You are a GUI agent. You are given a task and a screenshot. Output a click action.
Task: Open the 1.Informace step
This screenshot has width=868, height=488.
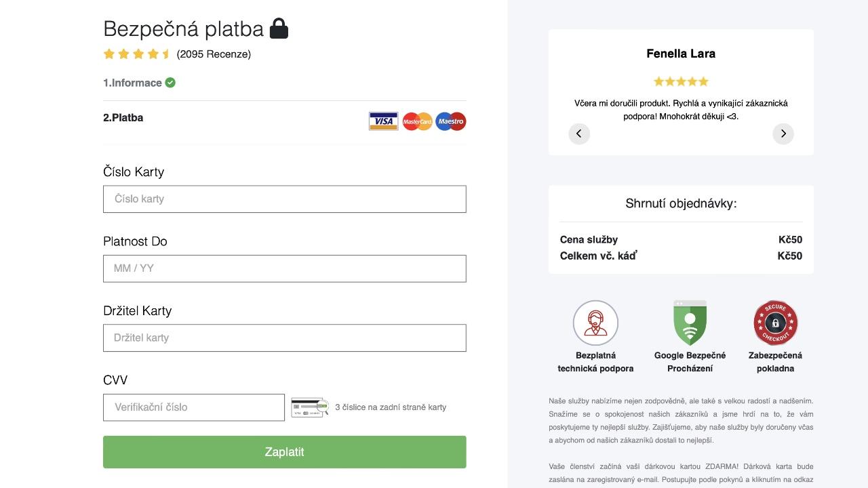click(132, 83)
